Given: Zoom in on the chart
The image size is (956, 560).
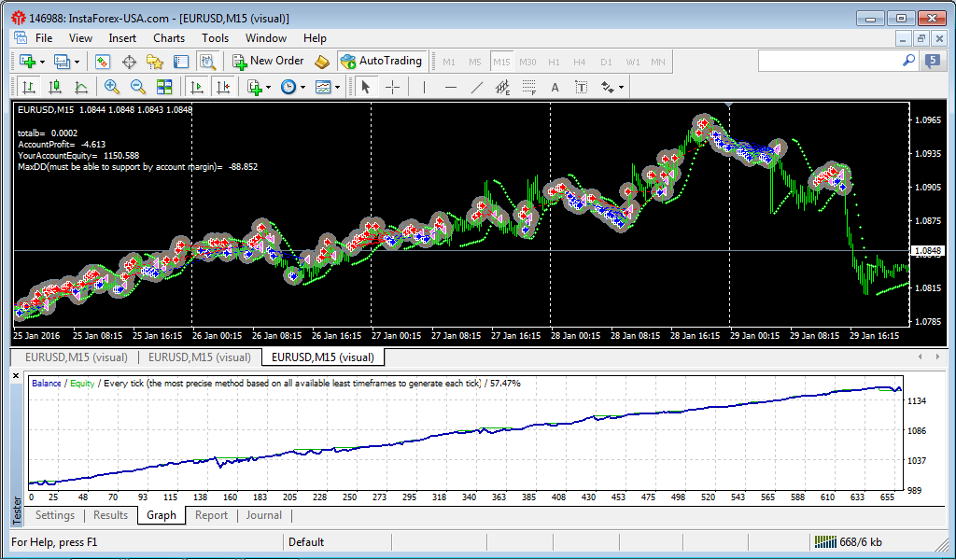Looking at the screenshot, I should tap(112, 87).
